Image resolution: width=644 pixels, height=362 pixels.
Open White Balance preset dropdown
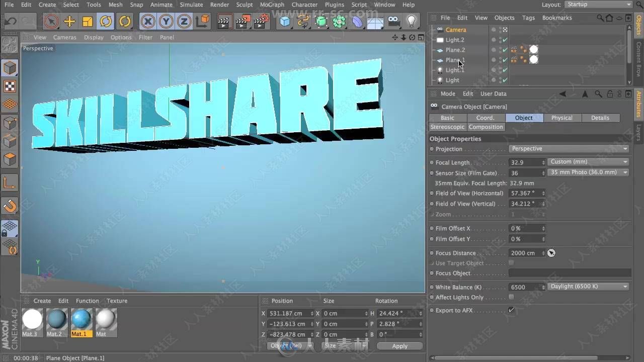588,287
